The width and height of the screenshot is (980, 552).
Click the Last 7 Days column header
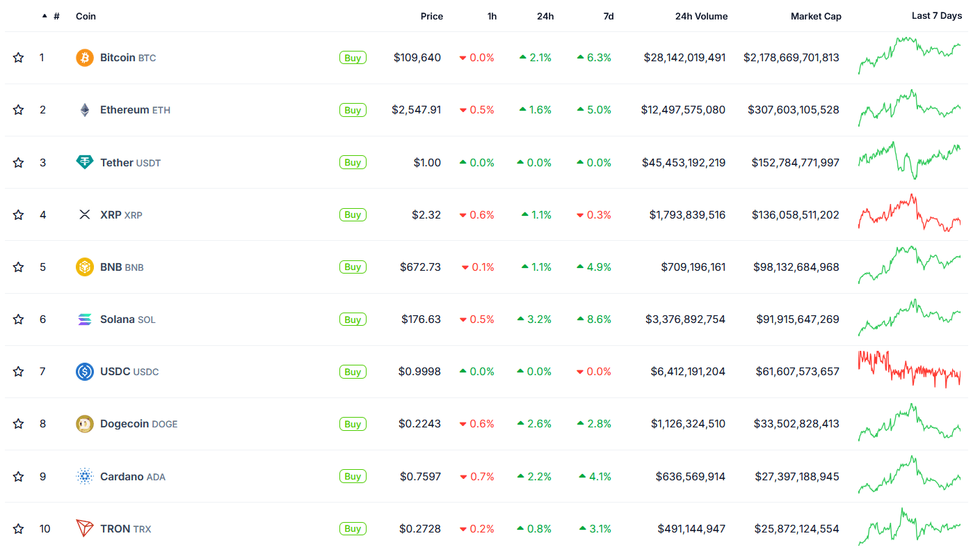click(x=937, y=16)
